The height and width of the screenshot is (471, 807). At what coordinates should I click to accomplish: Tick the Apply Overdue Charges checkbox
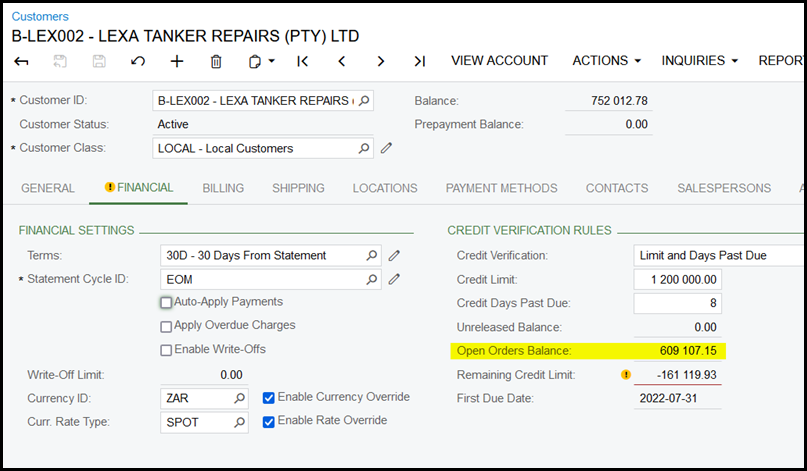[166, 326]
